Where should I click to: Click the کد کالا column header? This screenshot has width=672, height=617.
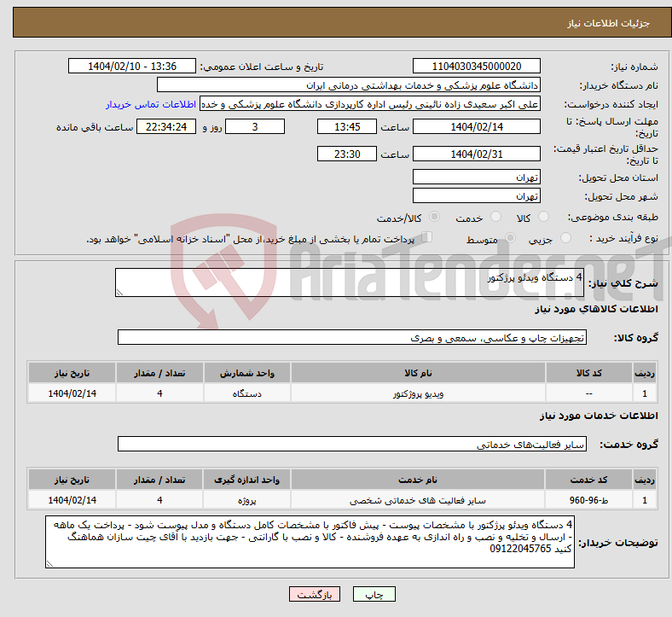(589, 373)
